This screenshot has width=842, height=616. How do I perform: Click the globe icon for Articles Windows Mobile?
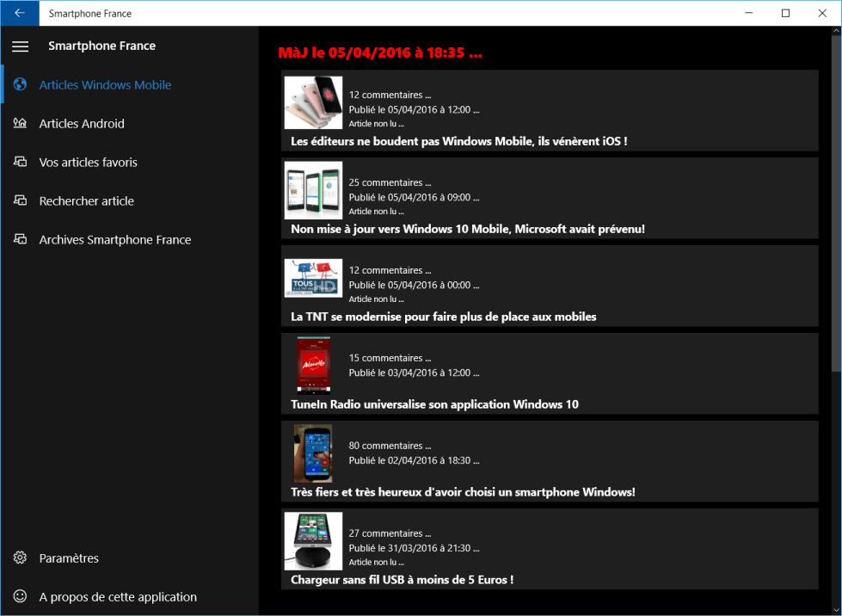click(x=20, y=84)
